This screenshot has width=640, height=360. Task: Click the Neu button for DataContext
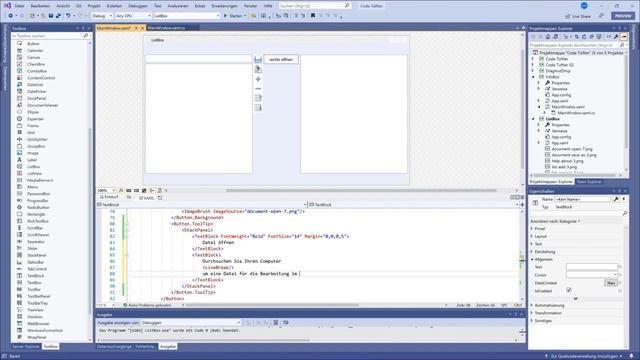click(x=611, y=283)
